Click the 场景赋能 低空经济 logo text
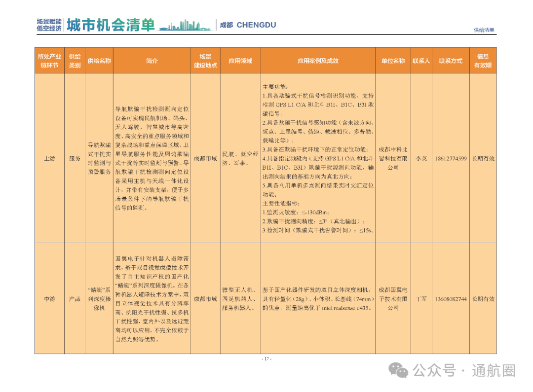The image size is (533, 392). (49, 25)
